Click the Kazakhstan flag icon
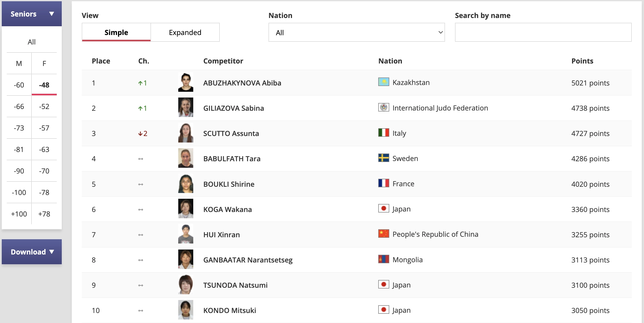644x323 pixels. click(383, 82)
